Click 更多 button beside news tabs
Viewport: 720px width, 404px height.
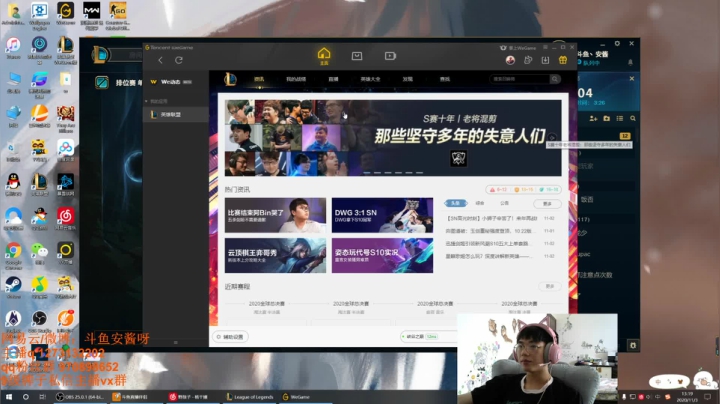click(x=547, y=203)
